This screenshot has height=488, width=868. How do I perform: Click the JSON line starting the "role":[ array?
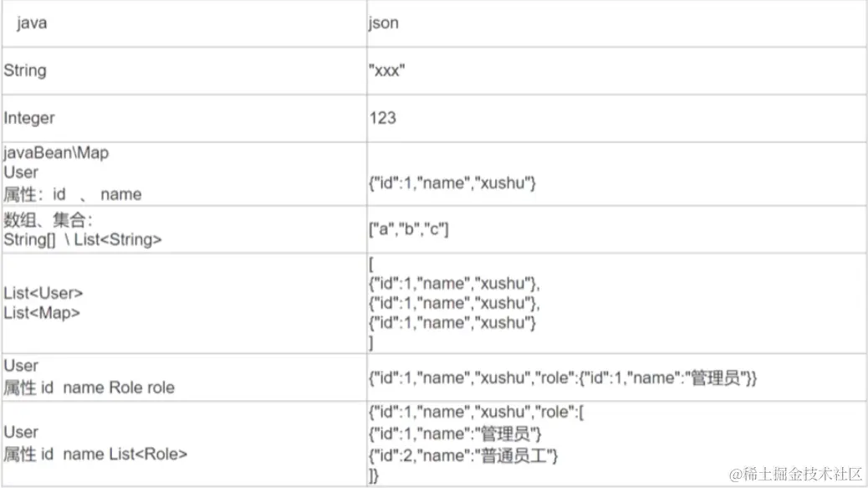[x=481, y=412]
